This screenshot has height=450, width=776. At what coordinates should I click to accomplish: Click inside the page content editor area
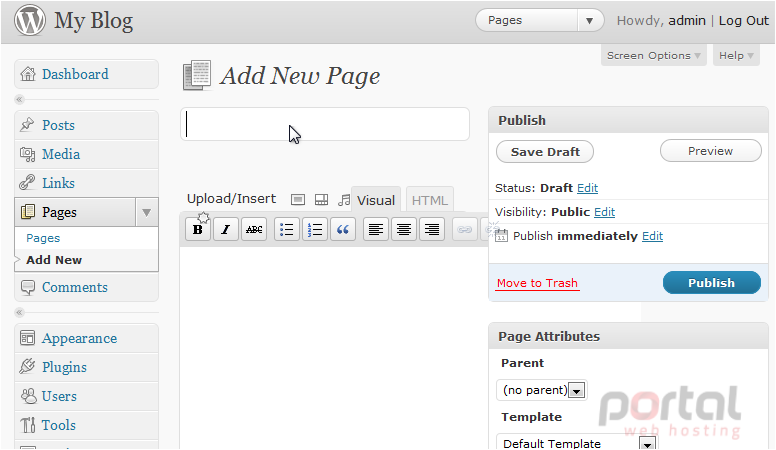[334, 347]
